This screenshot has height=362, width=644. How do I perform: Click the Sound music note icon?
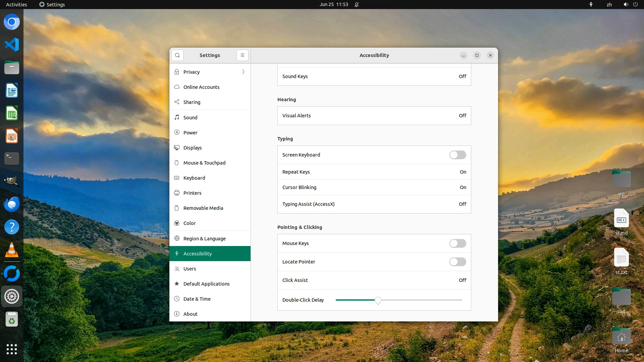(x=177, y=117)
